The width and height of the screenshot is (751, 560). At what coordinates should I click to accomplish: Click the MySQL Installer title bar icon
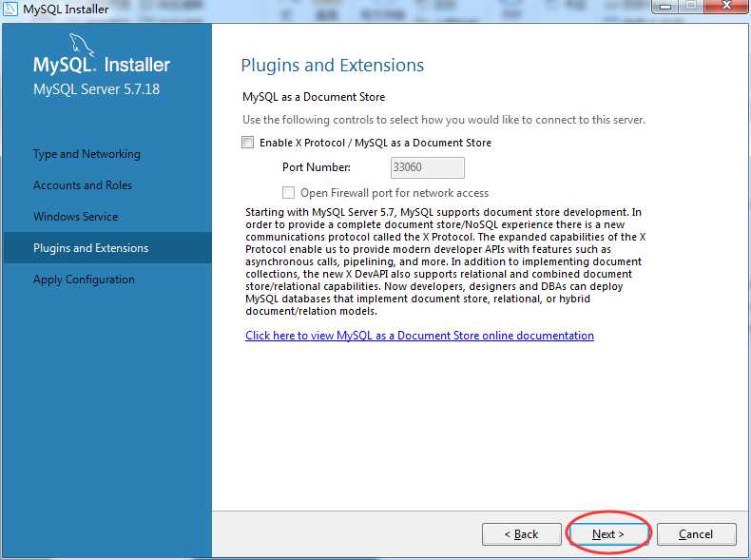10,9
